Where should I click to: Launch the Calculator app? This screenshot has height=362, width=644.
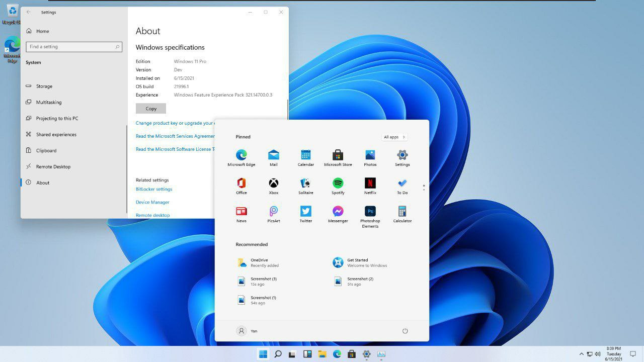tap(403, 214)
